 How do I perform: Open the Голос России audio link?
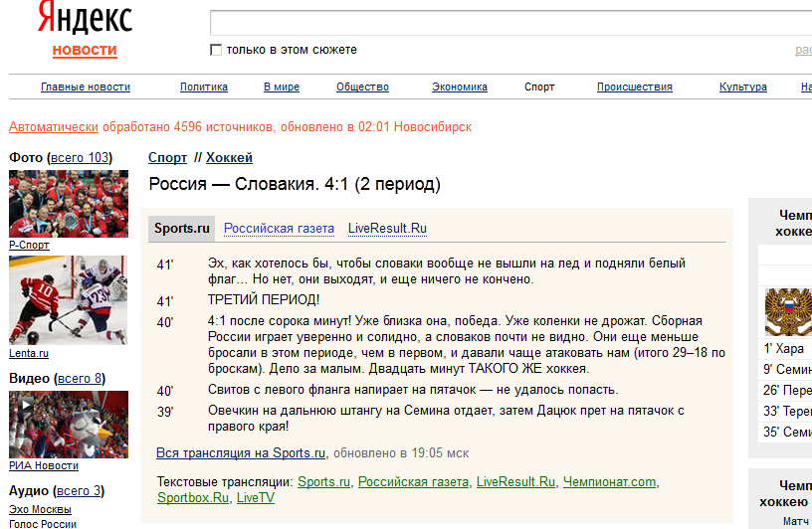pyautogui.click(x=43, y=524)
